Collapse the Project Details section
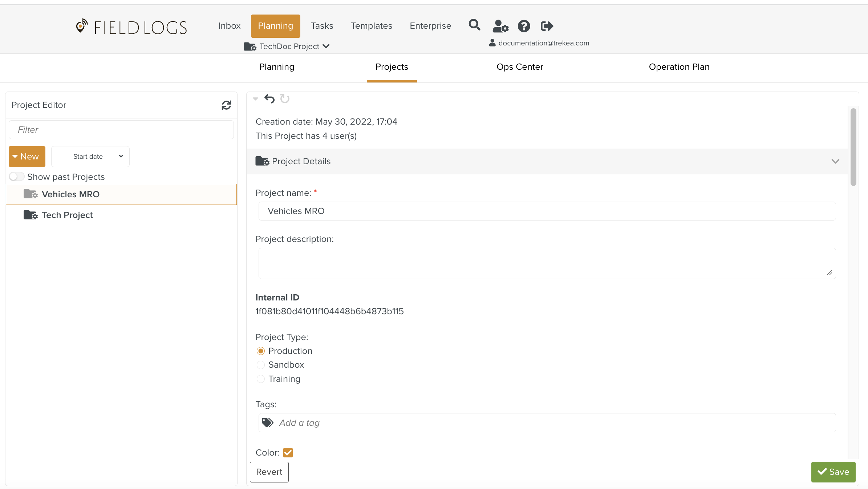Image resolution: width=868 pixels, height=489 pixels. point(835,161)
